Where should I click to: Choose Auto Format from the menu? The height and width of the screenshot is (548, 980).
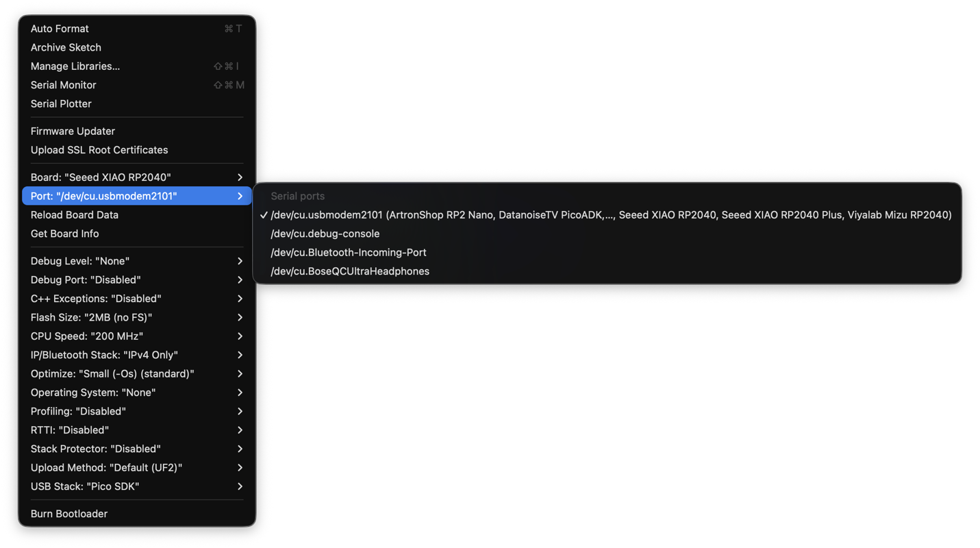137,29
